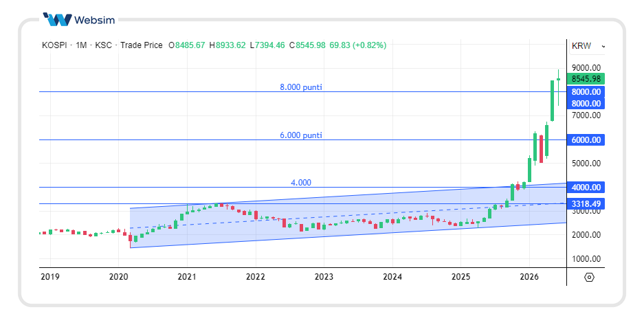Click the 6000.00 blue price tag

point(586,140)
